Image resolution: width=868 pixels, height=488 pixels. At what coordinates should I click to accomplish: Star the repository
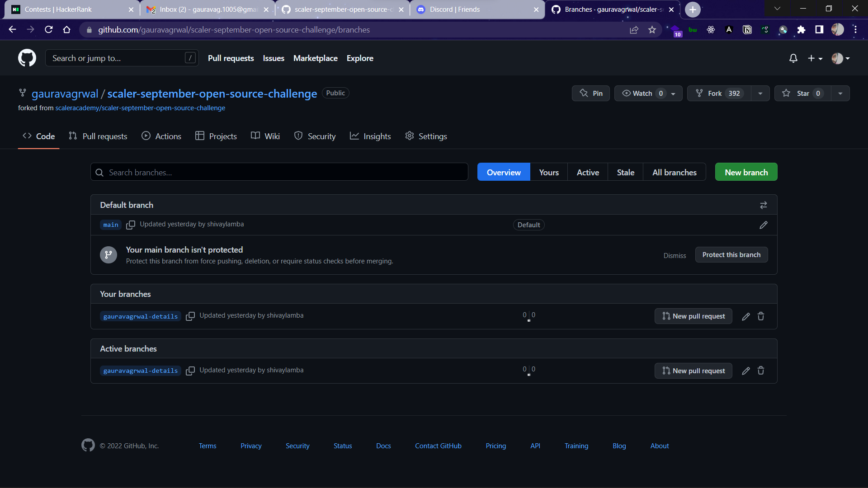pyautogui.click(x=802, y=93)
